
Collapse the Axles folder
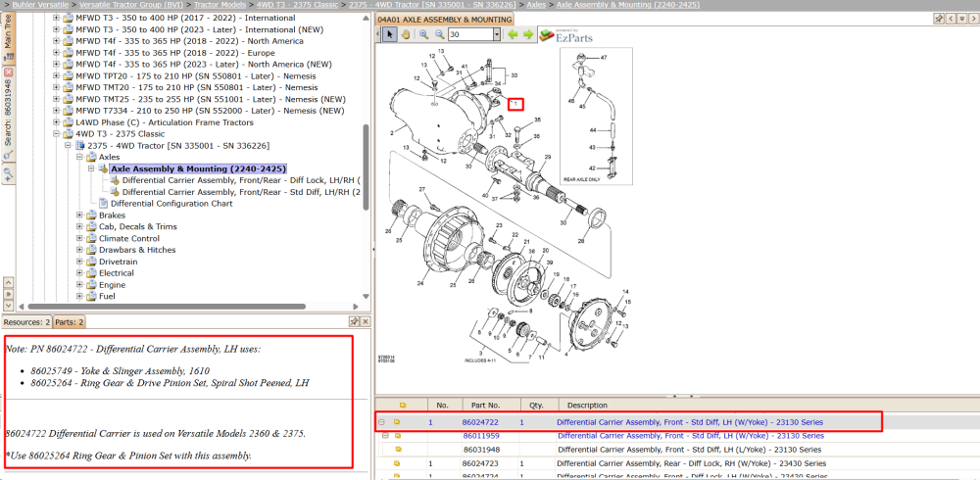[79, 158]
